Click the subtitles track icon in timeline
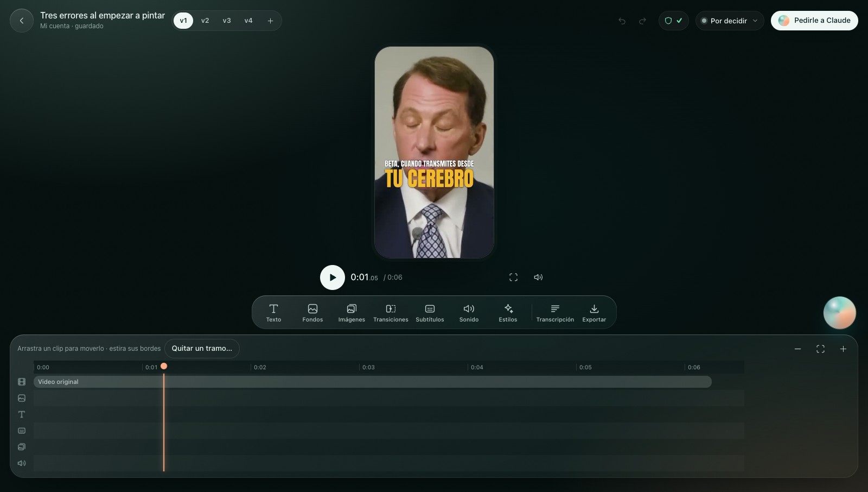This screenshot has width=868, height=492. coord(22,431)
